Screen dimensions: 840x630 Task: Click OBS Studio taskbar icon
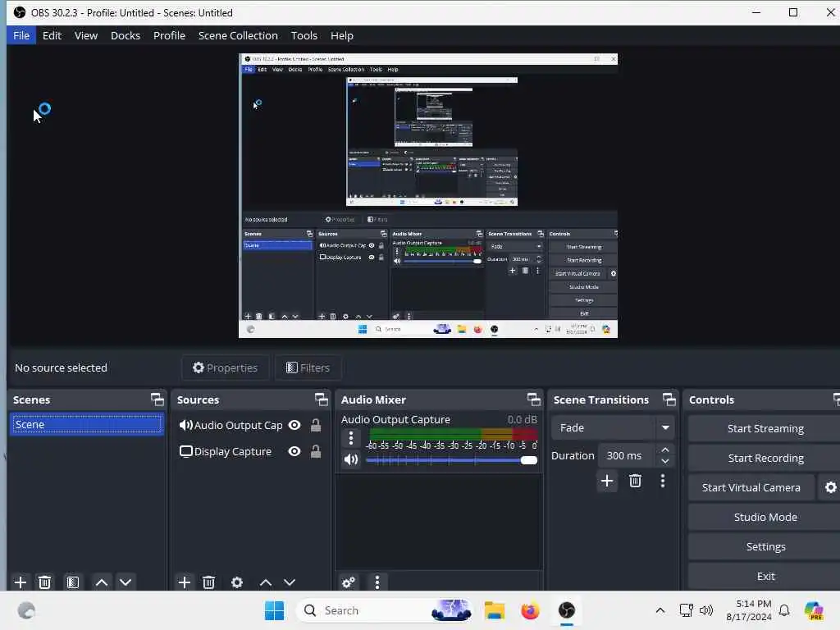566,610
